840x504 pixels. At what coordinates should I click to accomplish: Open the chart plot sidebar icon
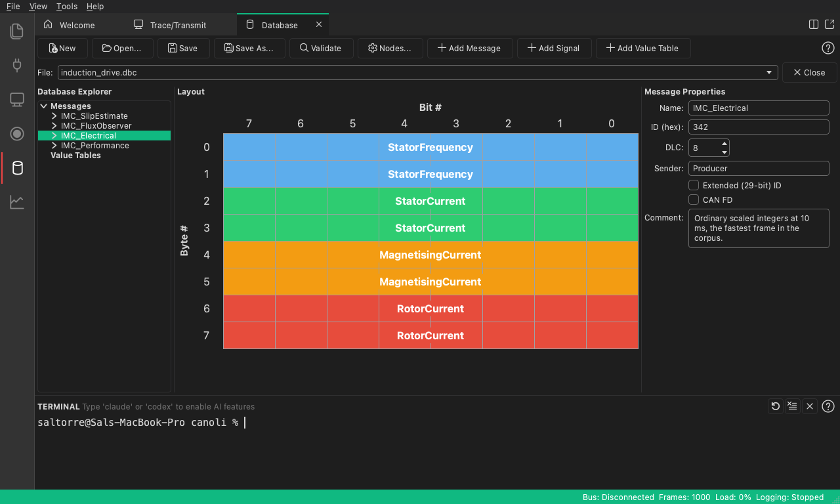coord(17,202)
